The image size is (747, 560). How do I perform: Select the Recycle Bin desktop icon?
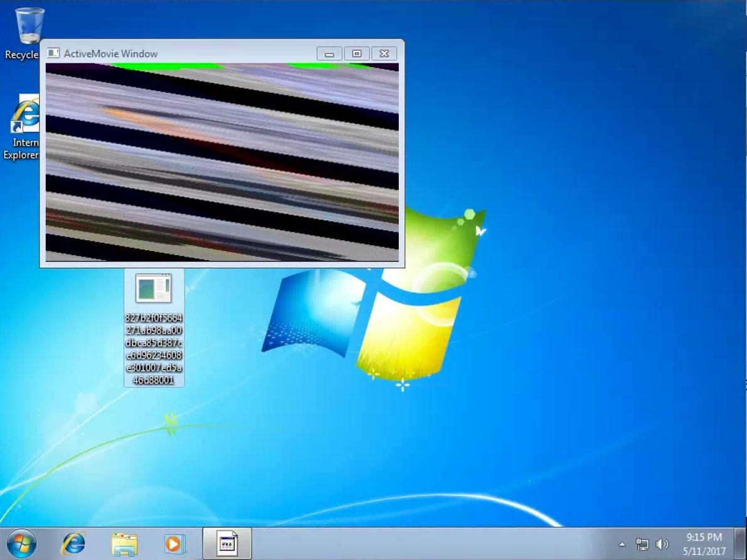[x=28, y=28]
